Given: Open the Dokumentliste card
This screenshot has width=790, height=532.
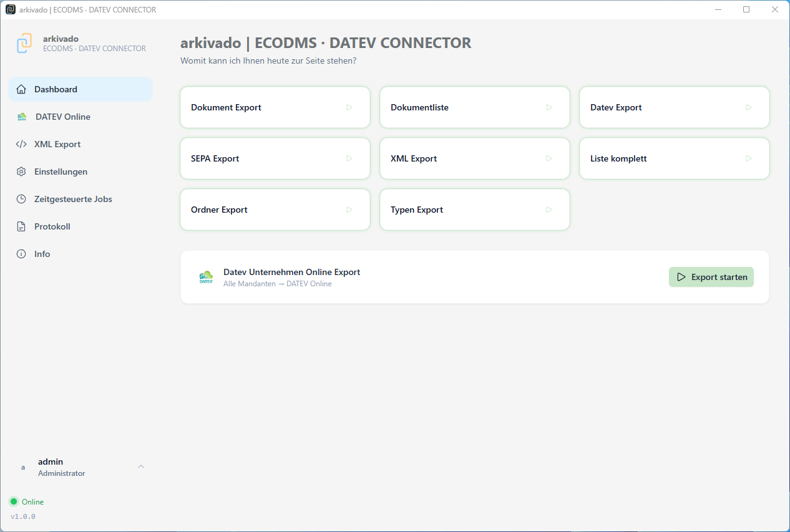Looking at the screenshot, I should pos(475,107).
